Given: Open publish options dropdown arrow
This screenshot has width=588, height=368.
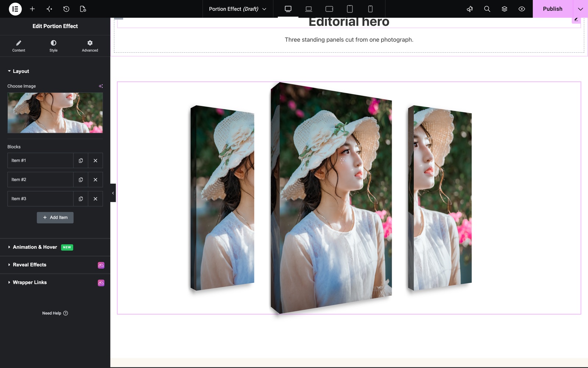Looking at the screenshot, I should [580, 9].
